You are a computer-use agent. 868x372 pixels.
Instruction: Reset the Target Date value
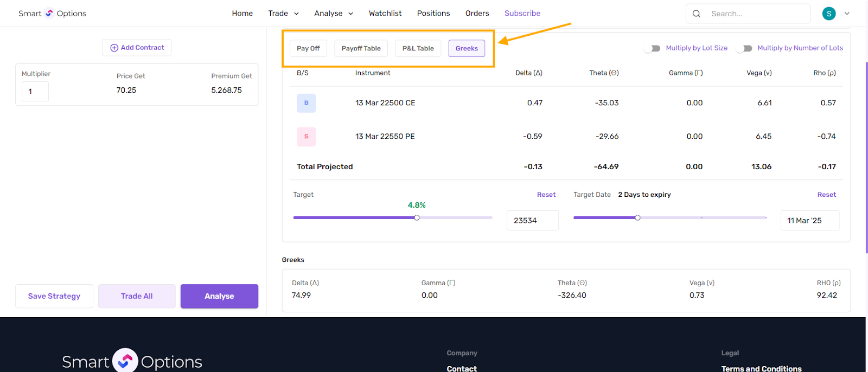(826, 195)
